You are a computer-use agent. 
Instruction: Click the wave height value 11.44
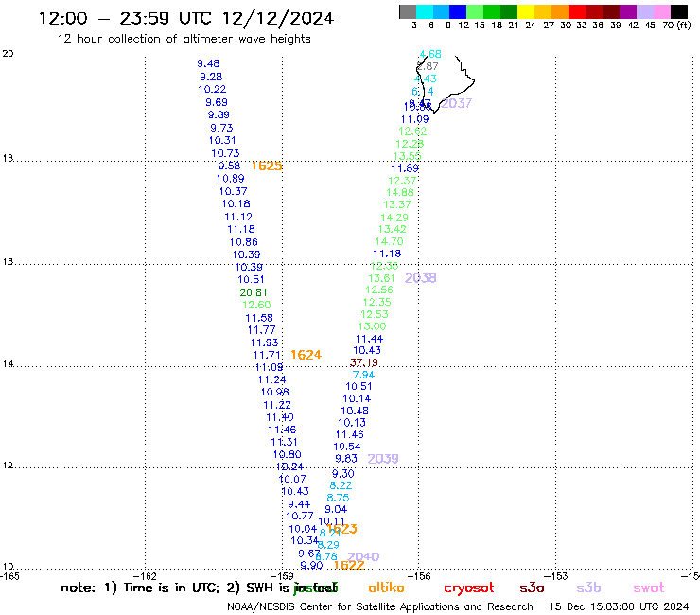click(x=370, y=339)
